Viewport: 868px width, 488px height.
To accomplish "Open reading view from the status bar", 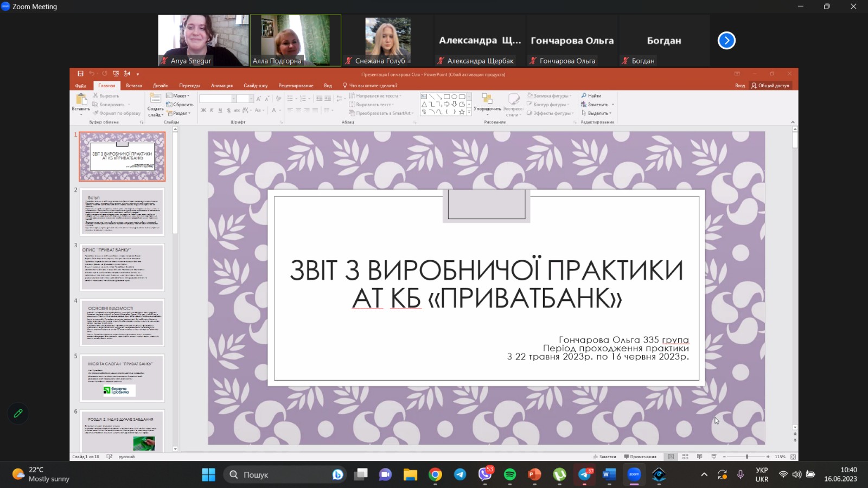I will (x=699, y=457).
